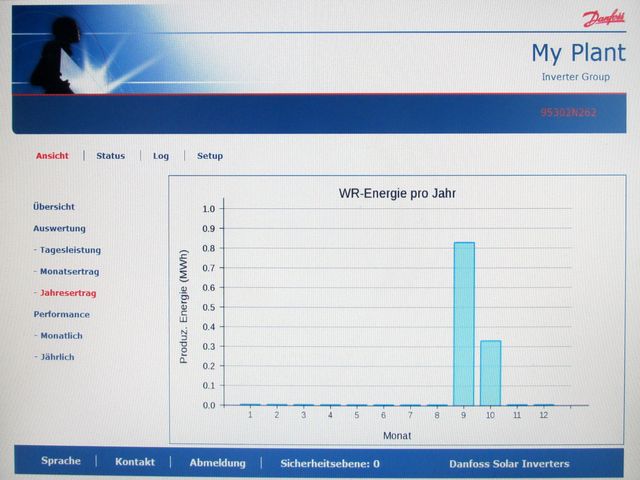Click the header banner silhouette image
640x480 pixels.
pyautogui.click(x=55, y=54)
